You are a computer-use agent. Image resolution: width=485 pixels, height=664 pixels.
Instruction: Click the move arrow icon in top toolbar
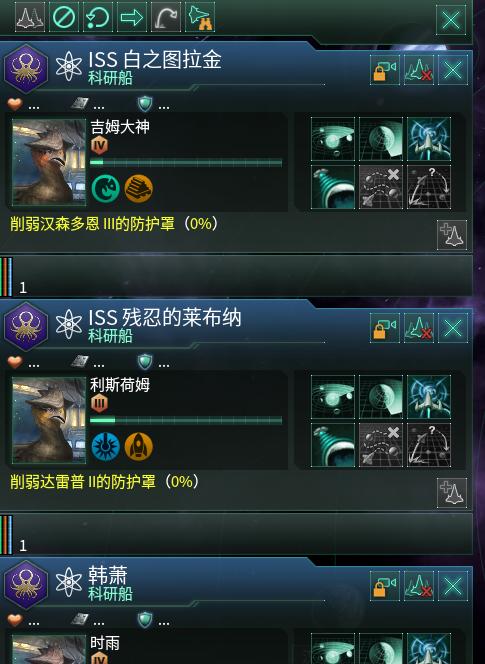tap(132, 17)
